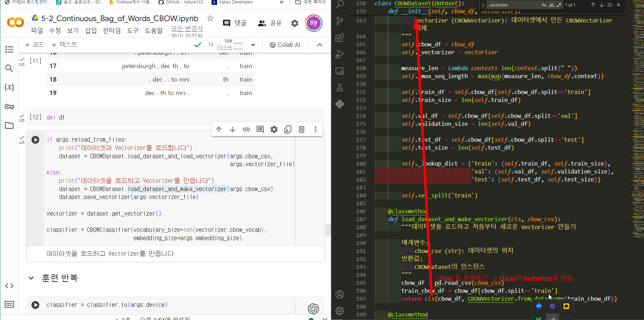Open the 수정 menu
The image size is (644, 320).
(x=55, y=30)
